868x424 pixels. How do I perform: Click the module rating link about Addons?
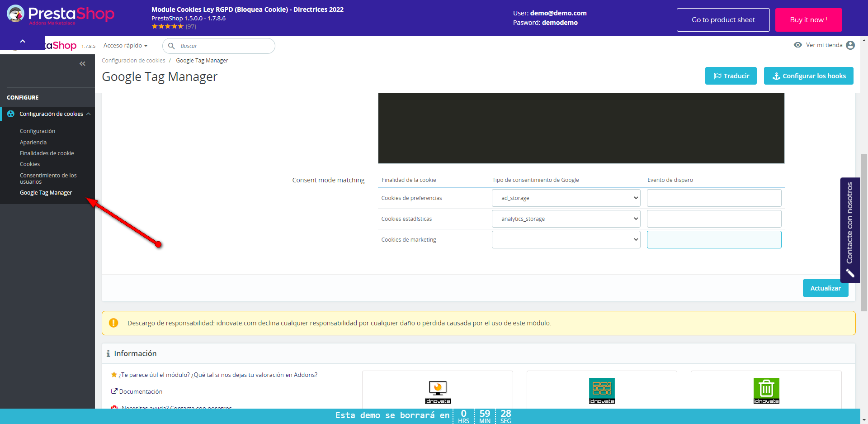(x=218, y=375)
